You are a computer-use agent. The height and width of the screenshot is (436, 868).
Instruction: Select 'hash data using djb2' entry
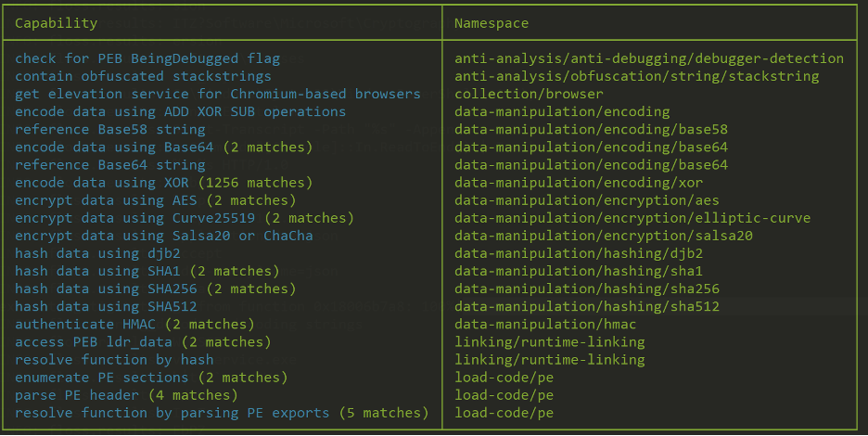[97, 254]
